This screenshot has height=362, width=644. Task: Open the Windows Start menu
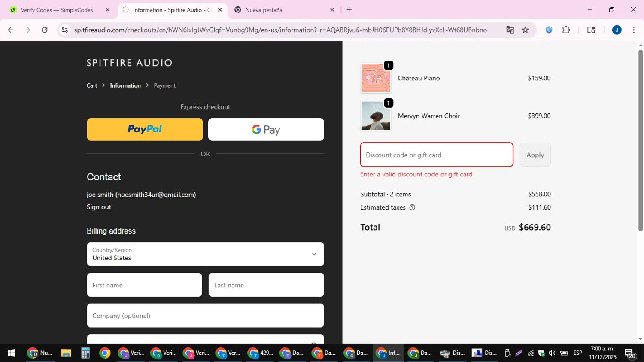tap(12, 353)
